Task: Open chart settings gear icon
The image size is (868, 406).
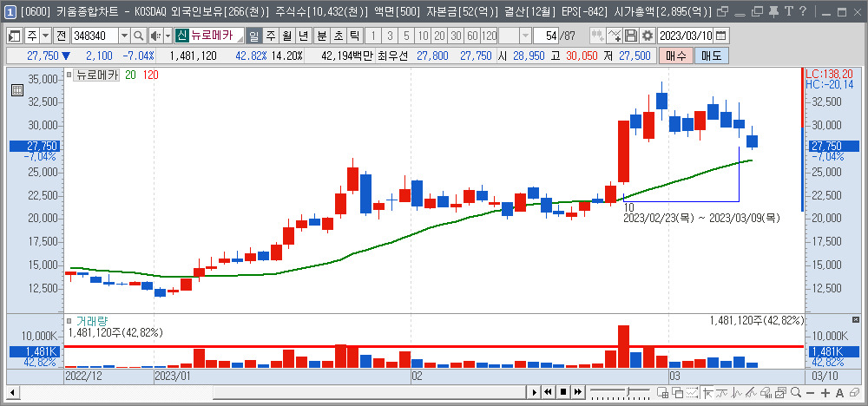Action: pyautogui.click(x=647, y=36)
